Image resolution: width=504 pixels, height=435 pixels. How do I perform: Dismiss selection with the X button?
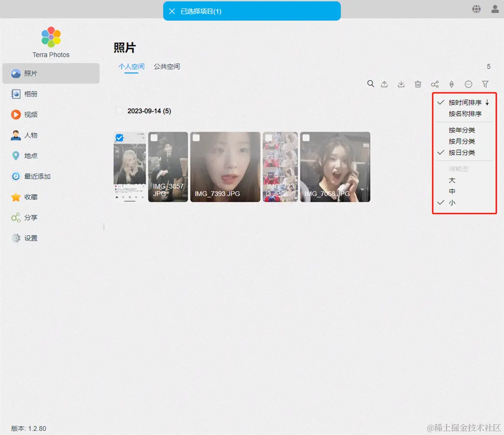point(172,11)
